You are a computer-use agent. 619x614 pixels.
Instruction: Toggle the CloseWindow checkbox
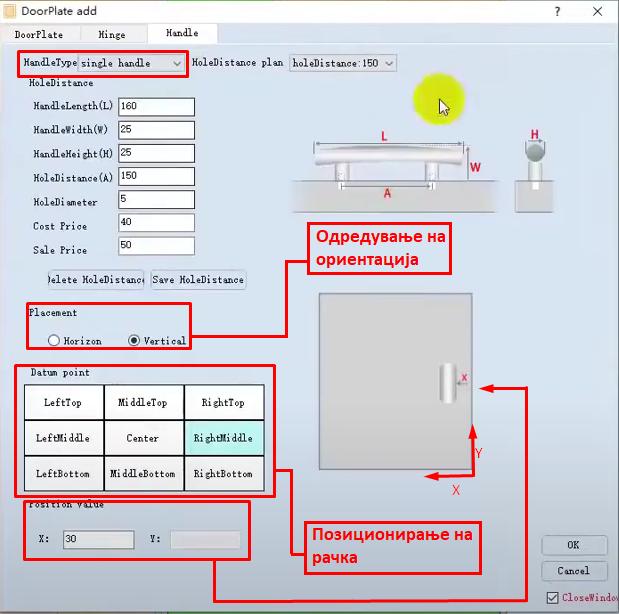pos(552,597)
